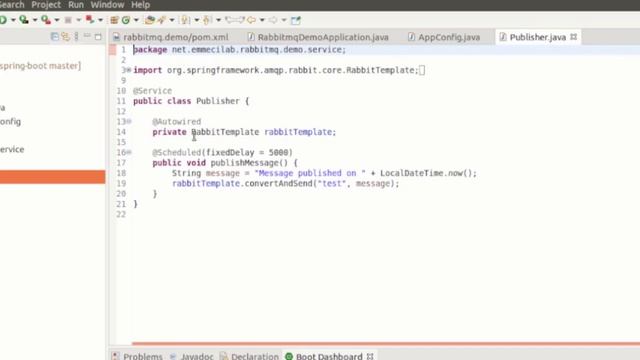Image resolution: width=640 pixels, height=360 pixels.
Task: Click Collapse All in Package Explorer
Action: coord(55,37)
